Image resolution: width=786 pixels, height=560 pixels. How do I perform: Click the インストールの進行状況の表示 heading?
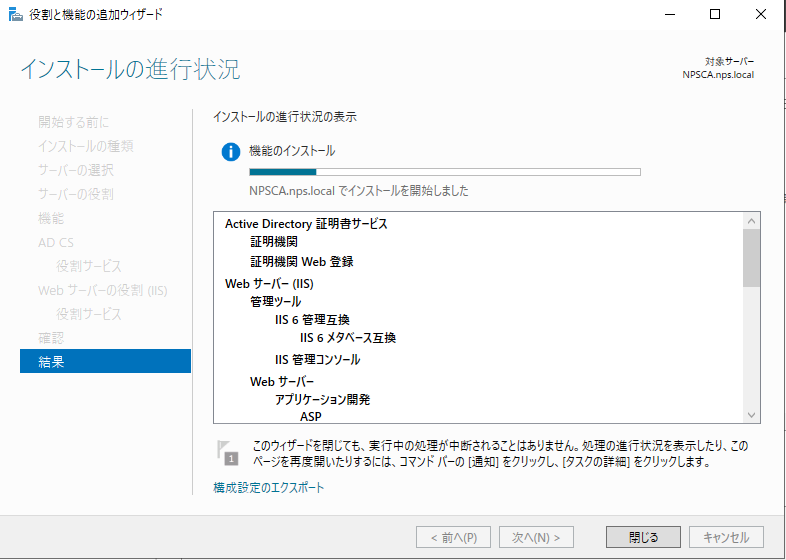[285, 117]
